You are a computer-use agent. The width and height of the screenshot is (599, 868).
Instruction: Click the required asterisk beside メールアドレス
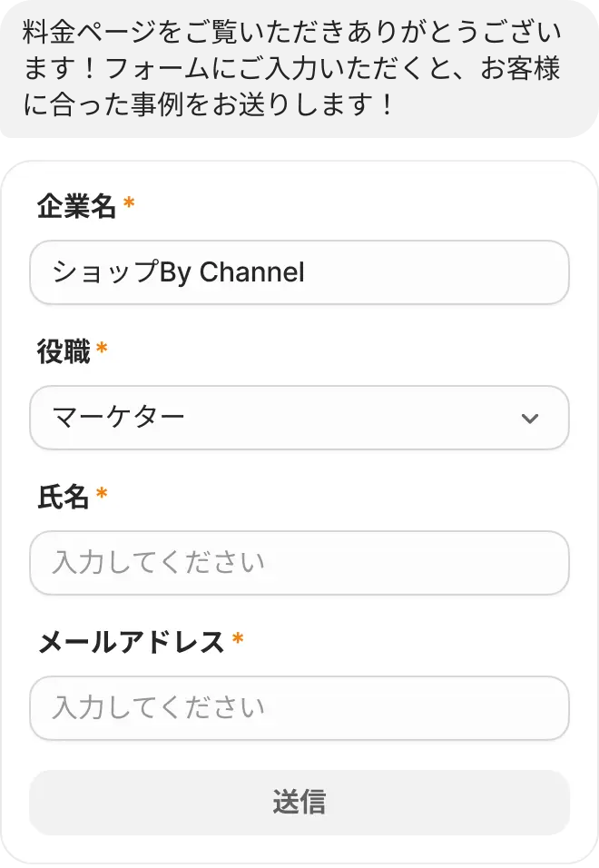(x=238, y=640)
